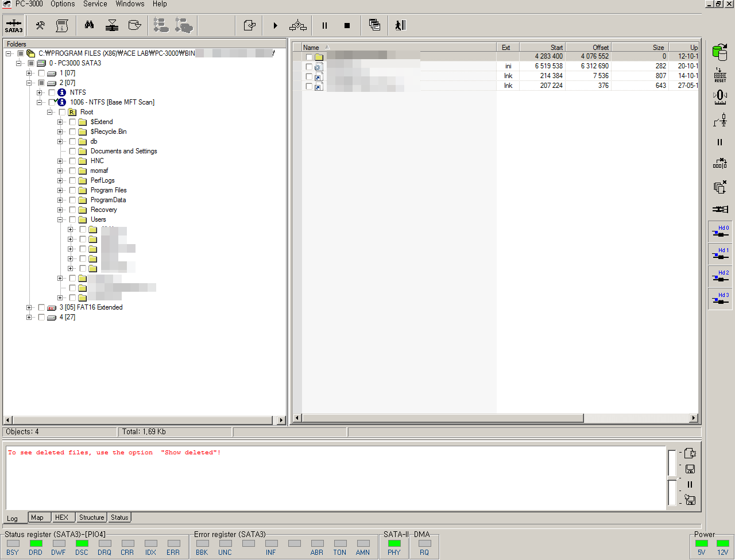Open the hammer and wrench utilities tool
The image size is (735, 560).
point(40,25)
